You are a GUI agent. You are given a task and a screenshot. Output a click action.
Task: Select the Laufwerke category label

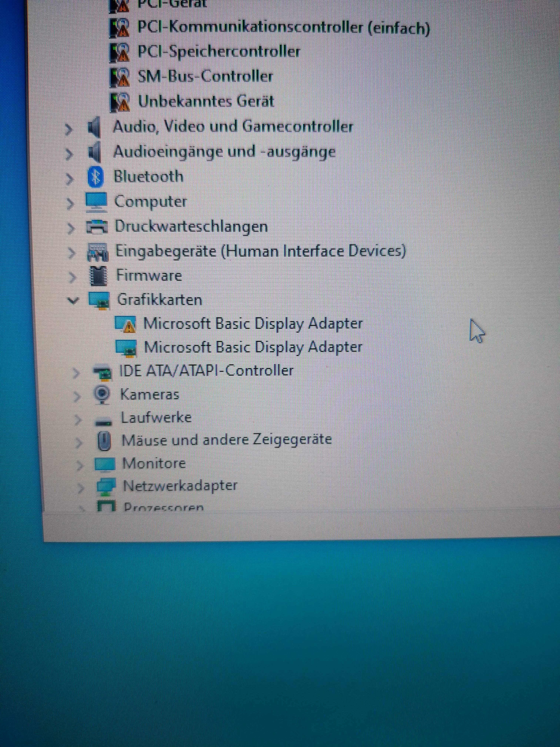coord(156,418)
